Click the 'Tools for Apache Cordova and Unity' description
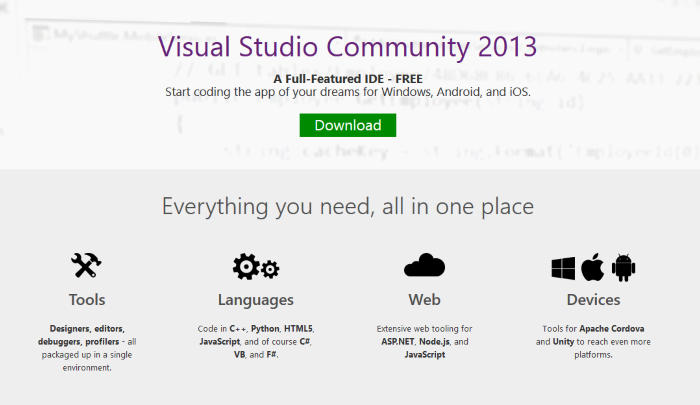The height and width of the screenshot is (405, 700). tap(593, 342)
